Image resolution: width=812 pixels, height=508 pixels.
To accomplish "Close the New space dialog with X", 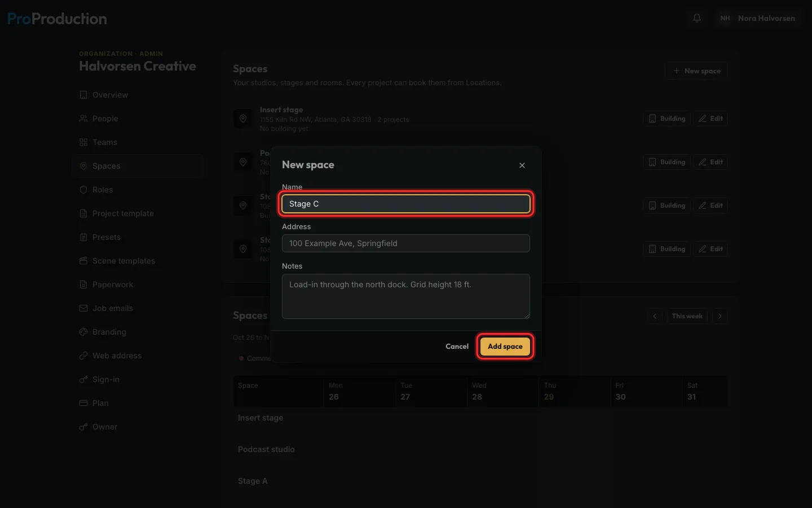I will (522, 165).
